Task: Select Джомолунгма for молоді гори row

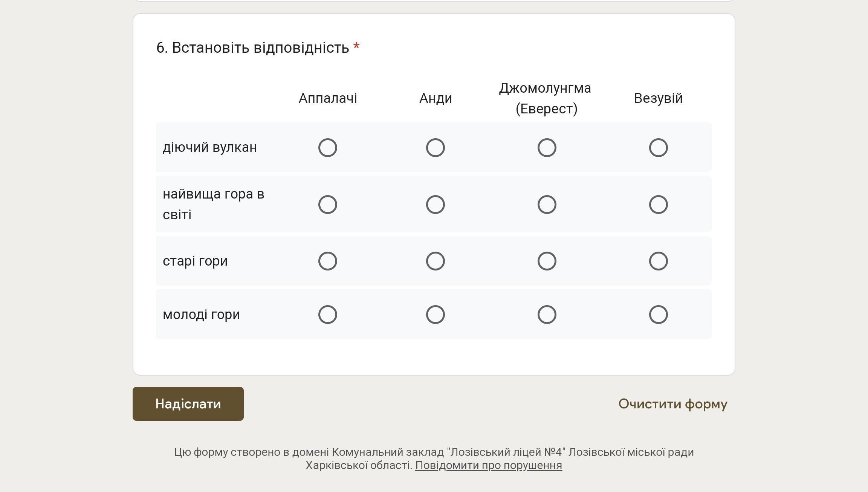Action: 547,315
